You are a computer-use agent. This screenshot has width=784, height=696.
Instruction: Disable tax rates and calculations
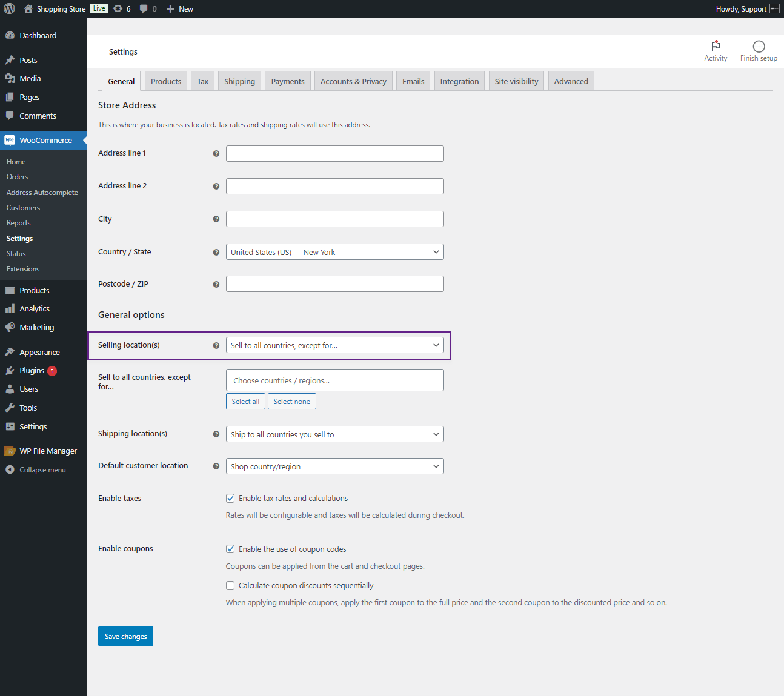(230, 498)
